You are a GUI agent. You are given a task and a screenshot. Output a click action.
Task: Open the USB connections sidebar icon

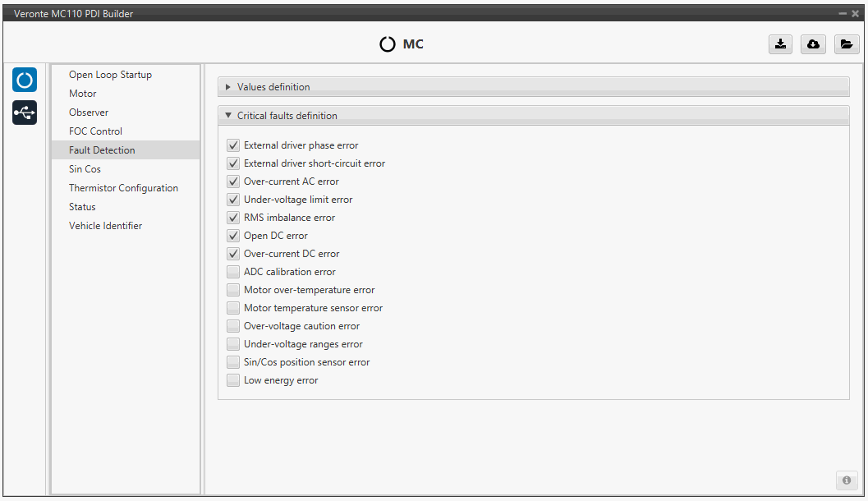(x=25, y=113)
